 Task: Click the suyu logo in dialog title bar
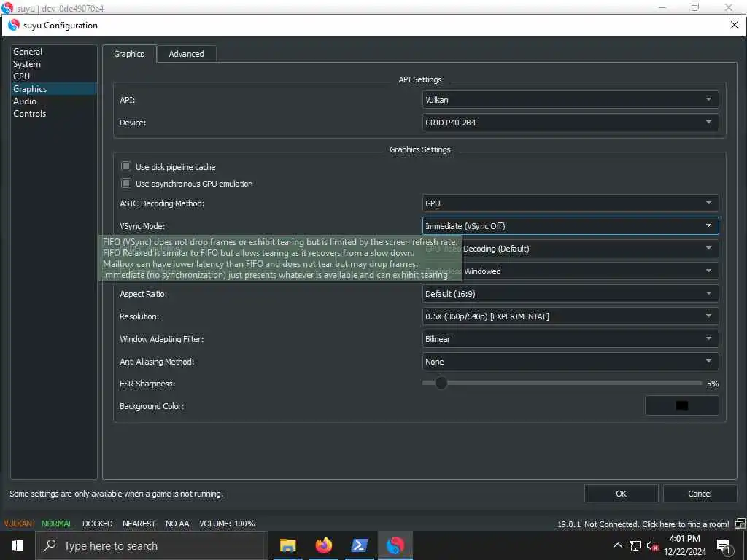tap(14, 25)
